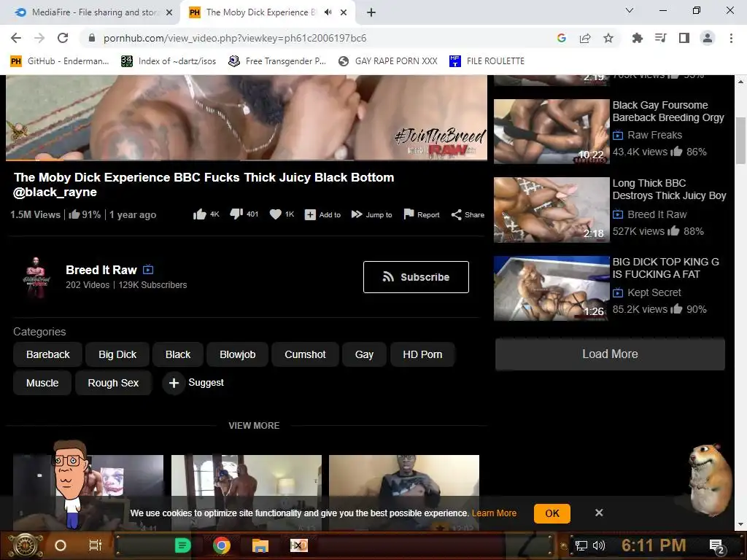Open the Breed It Raw channel link

coord(101,270)
